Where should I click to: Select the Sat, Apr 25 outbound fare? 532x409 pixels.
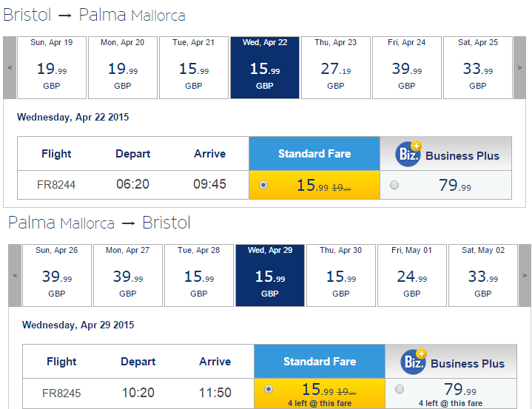(478, 67)
